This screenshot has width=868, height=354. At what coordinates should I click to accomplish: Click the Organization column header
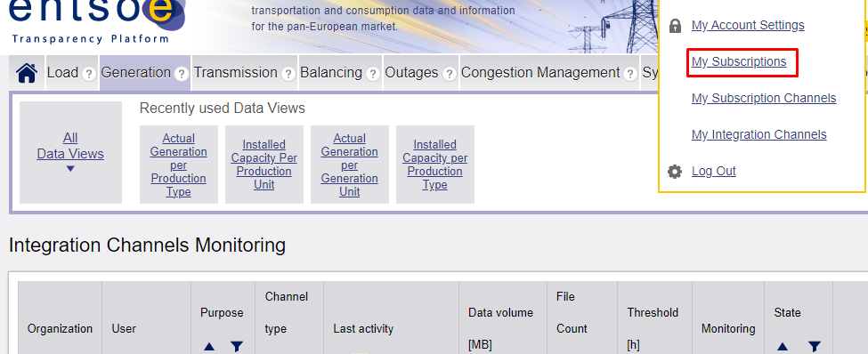(60, 328)
